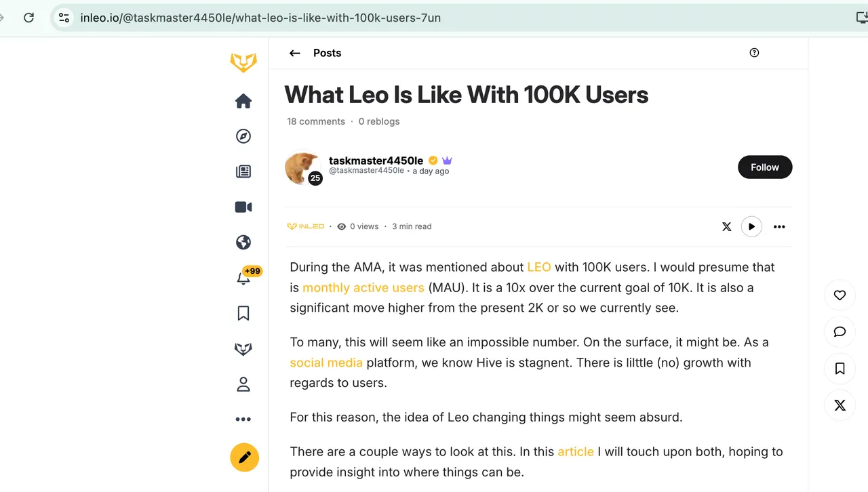Open the LEO hyperlink in article
Viewport: 868px width, 492px height.
click(x=539, y=267)
